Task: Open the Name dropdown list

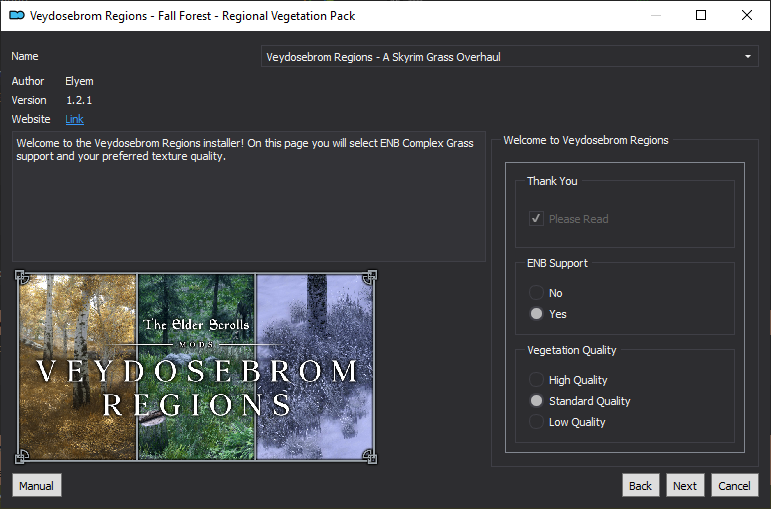Action: pyautogui.click(x=509, y=57)
